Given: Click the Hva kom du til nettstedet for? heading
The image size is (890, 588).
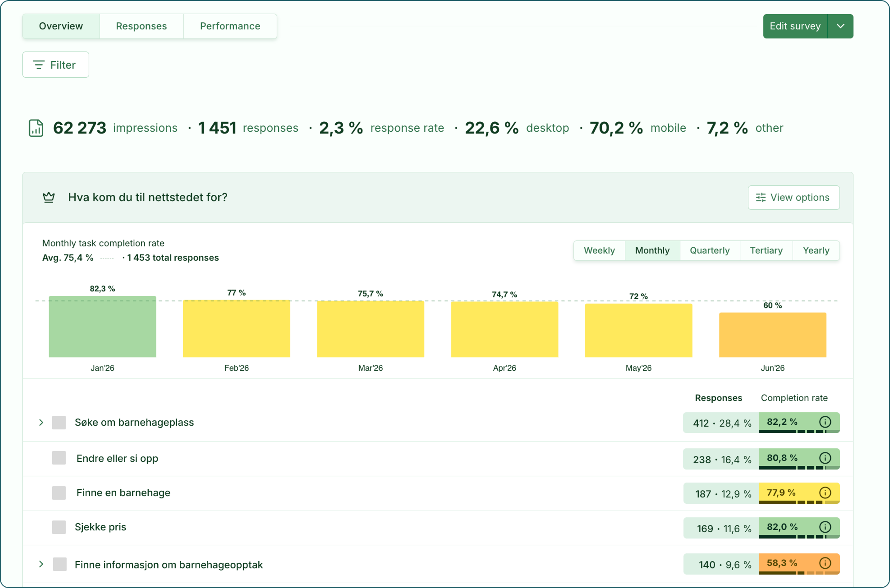Looking at the screenshot, I should [x=148, y=197].
